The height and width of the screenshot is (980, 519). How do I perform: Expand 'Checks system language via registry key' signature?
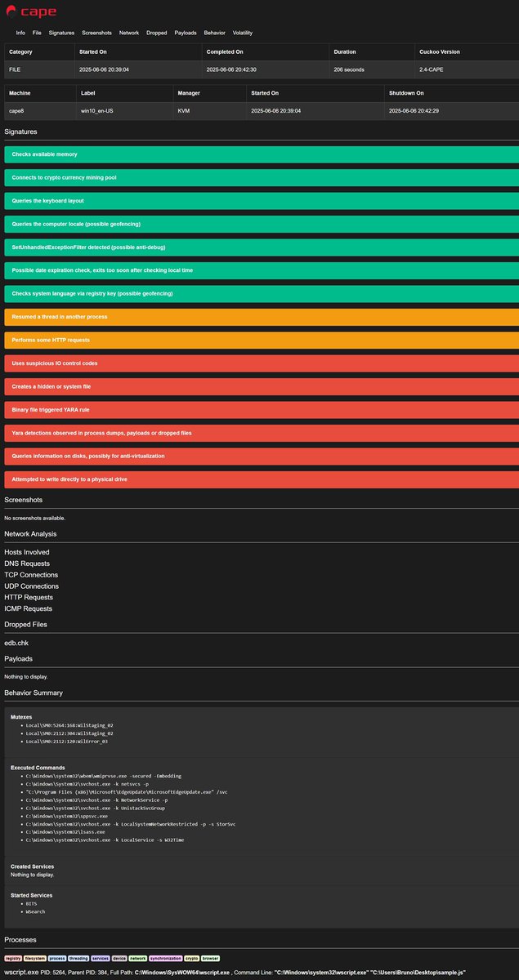tap(262, 293)
